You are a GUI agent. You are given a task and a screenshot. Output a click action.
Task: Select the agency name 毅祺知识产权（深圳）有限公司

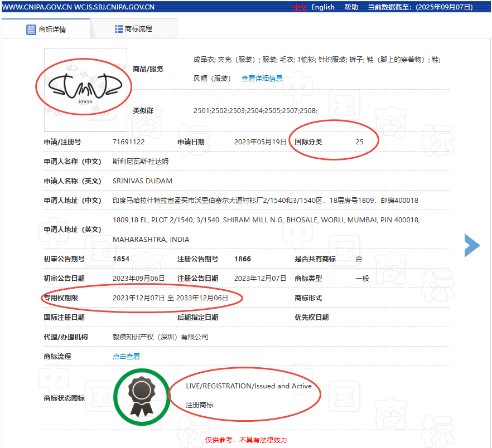click(x=160, y=337)
